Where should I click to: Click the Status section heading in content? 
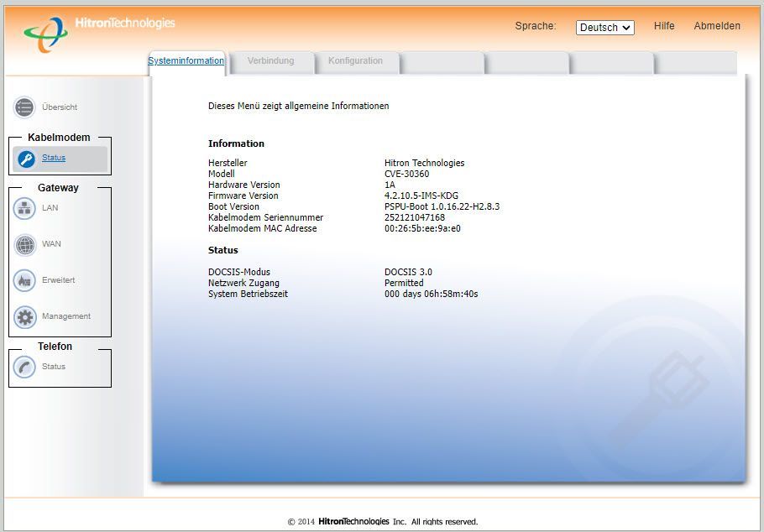tap(223, 250)
